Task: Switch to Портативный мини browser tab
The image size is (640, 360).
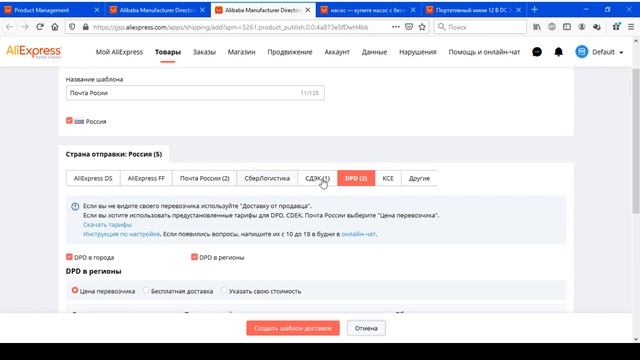Action: 474,10
